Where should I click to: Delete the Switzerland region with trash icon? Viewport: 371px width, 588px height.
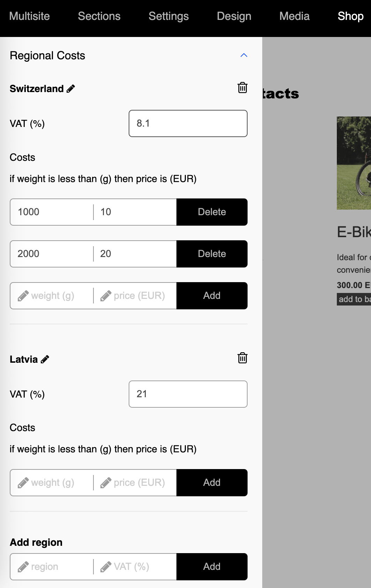click(x=242, y=88)
